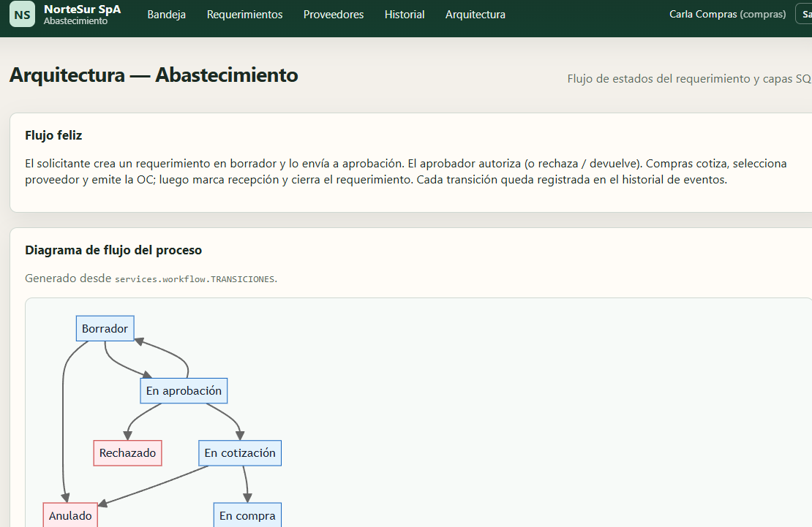This screenshot has height=527, width=812.
Task: Select the En aprobación diagram node
Action: click(x=184, y=391)
